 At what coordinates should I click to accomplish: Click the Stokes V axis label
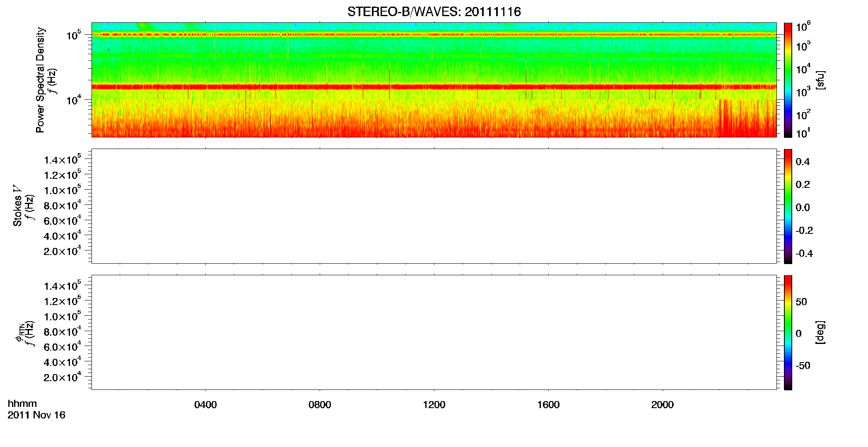(17, 206)
